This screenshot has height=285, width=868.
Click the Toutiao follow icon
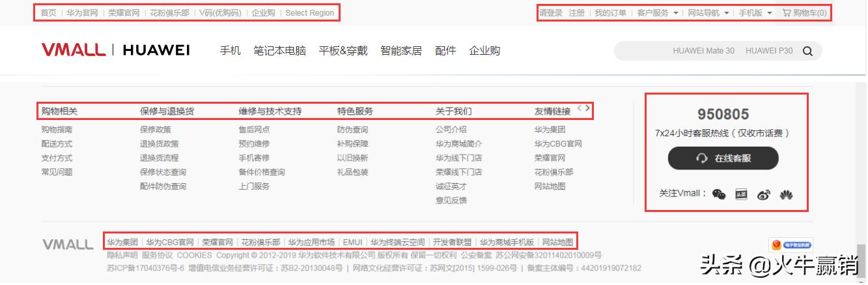(x=741, y=194)
